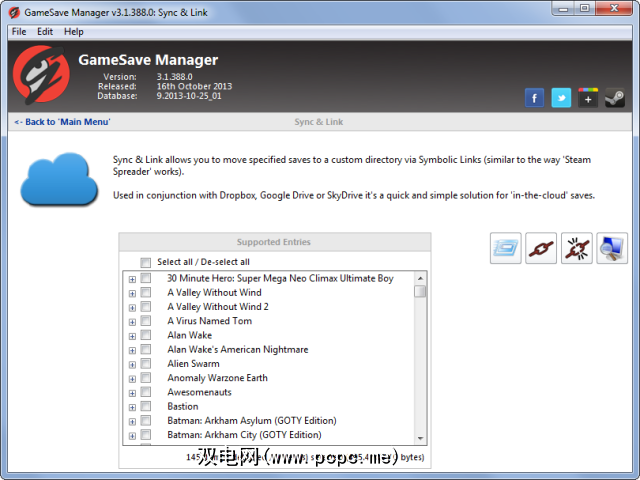Viewport: 640px width, 480px height.
Task: Select the Alien Swarm entry text
Action: (193, 364)
